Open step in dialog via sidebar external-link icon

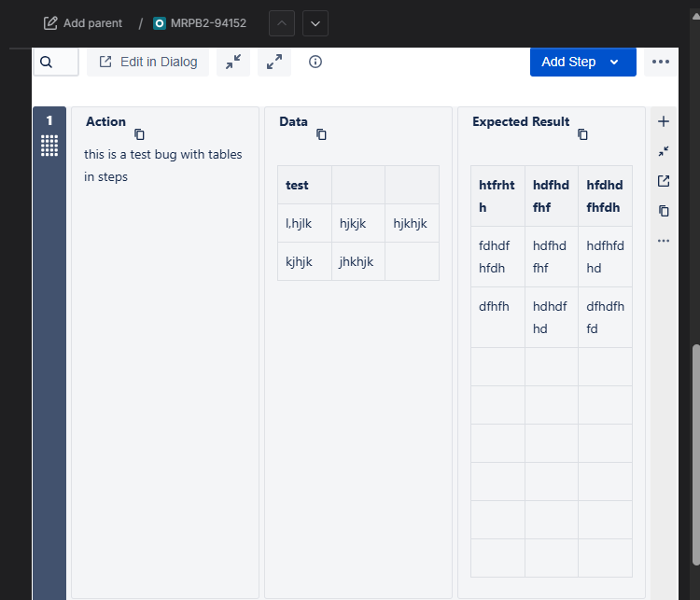click(x=664, y=181)
